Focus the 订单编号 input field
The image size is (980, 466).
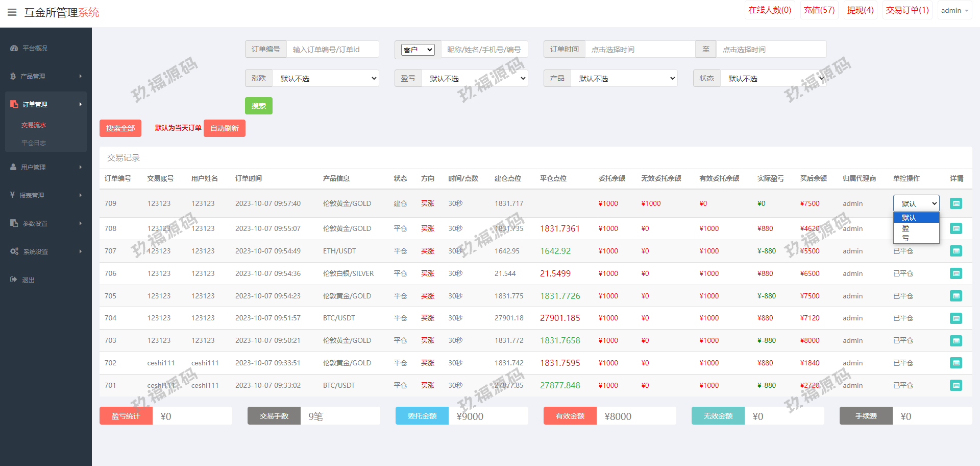[332, 50]
